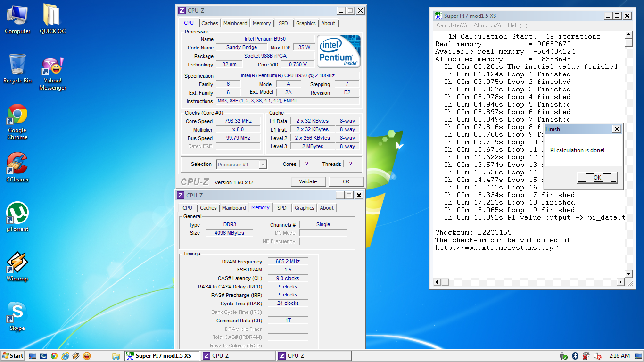Switch to SPD tab in upper CPU-Z window
The height and width of the screenshot is (362, 644).
[x=283, y=23]
